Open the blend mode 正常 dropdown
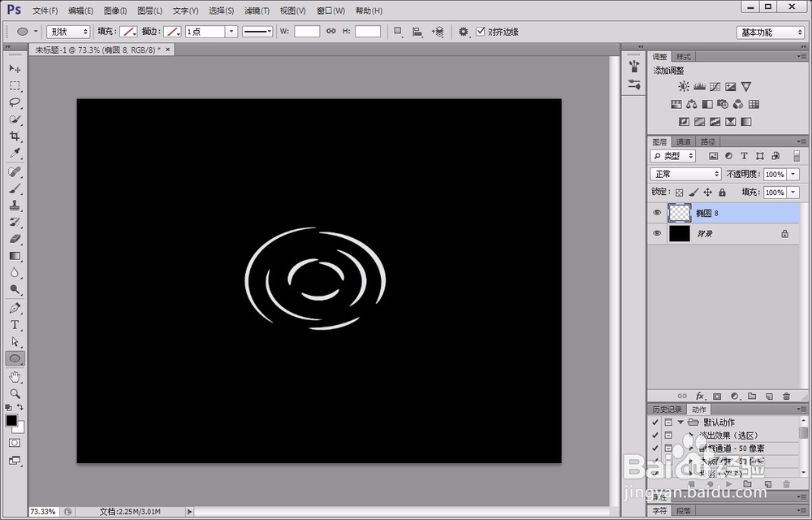The height and width of the screenshot is (520, 812). pos(685,174)
